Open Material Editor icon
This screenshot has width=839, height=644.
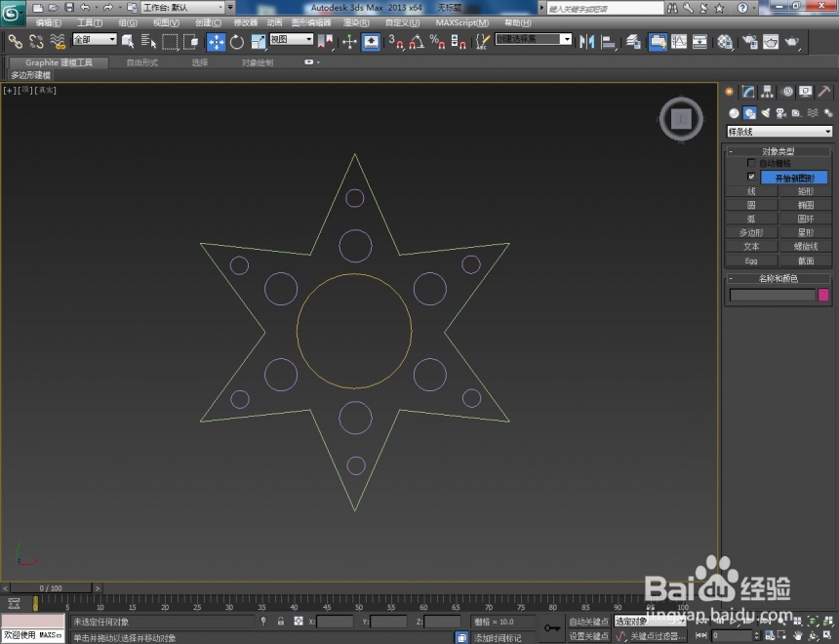(x=725, y=41)
